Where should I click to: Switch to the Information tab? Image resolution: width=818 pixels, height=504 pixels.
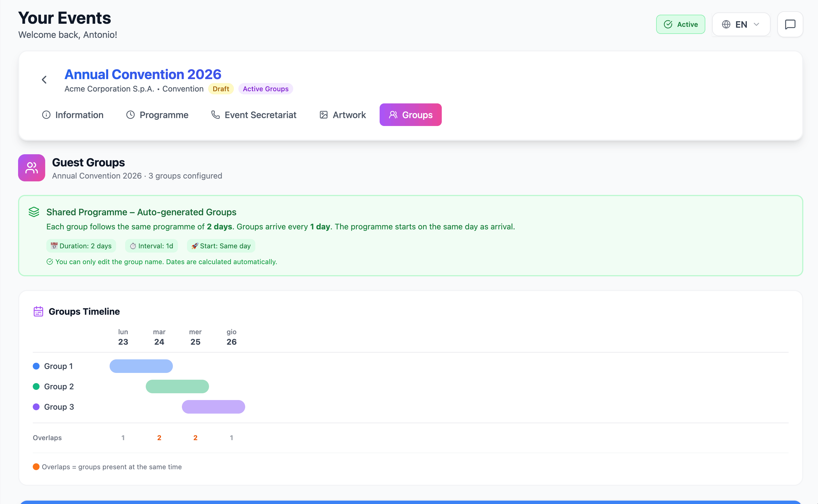pyautogui.click(x=73, y=115)
